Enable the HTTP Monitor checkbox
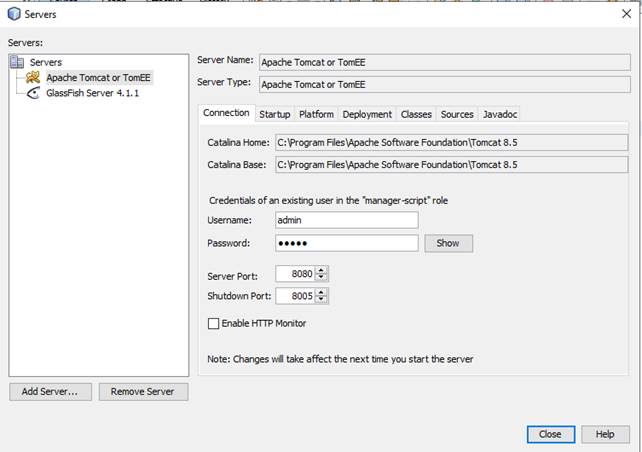Screen dimensions: 642x452 click(x=213, y=323)
